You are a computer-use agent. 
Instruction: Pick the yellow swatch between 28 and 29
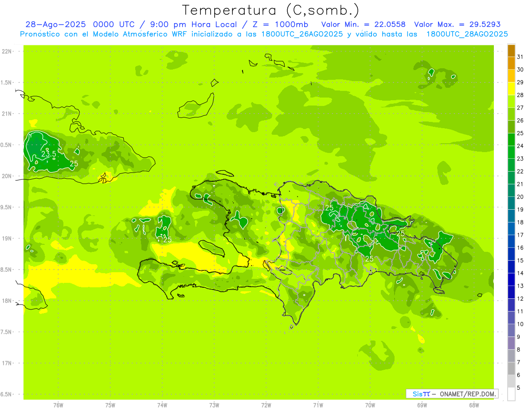(x=511, y=89)
